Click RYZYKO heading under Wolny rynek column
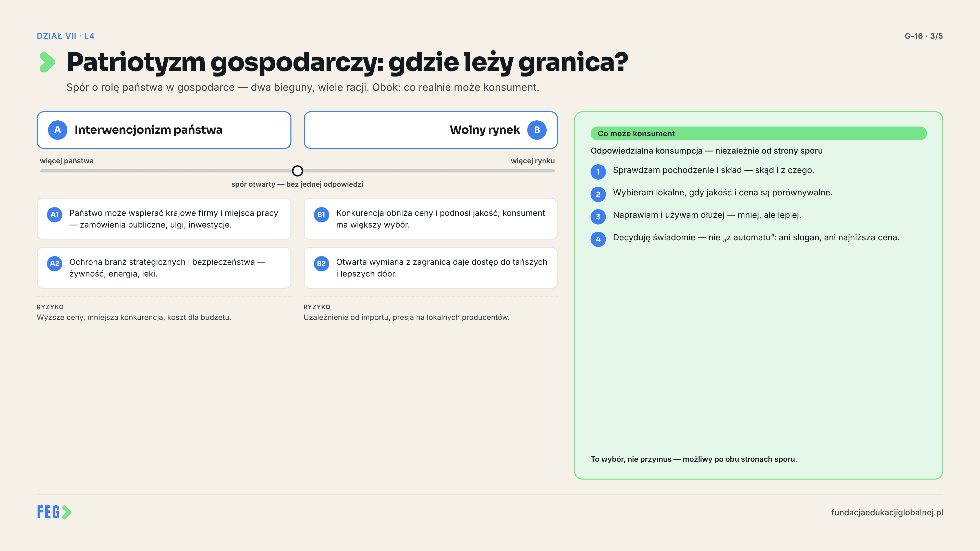 (317, 307)
